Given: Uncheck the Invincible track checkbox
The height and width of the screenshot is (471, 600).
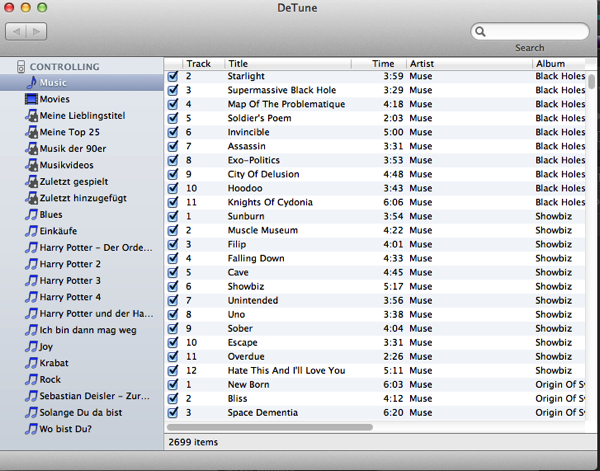Looking at the screenshot, I should pos(173,132).
